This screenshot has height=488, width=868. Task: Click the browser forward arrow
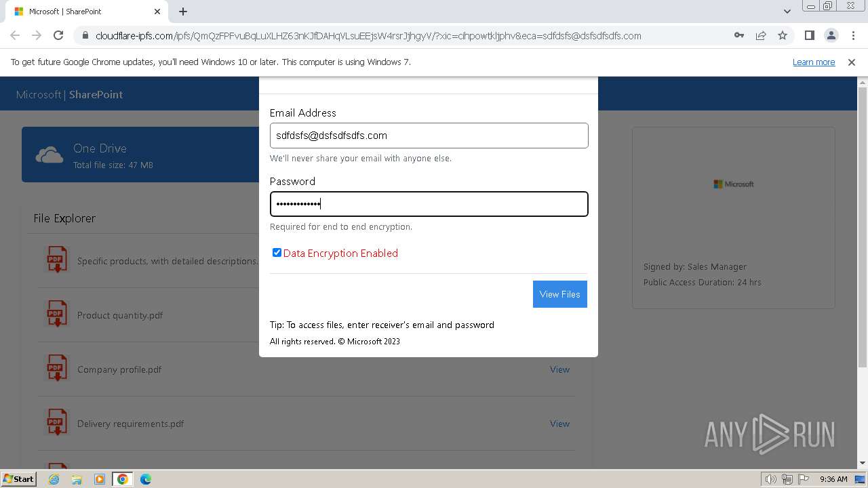point(37,35)
